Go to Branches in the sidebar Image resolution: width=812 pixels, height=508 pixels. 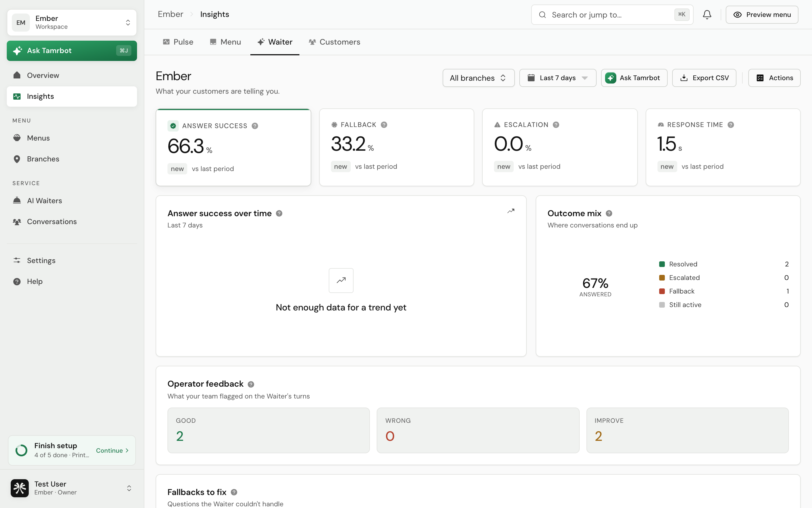(72, 159)
